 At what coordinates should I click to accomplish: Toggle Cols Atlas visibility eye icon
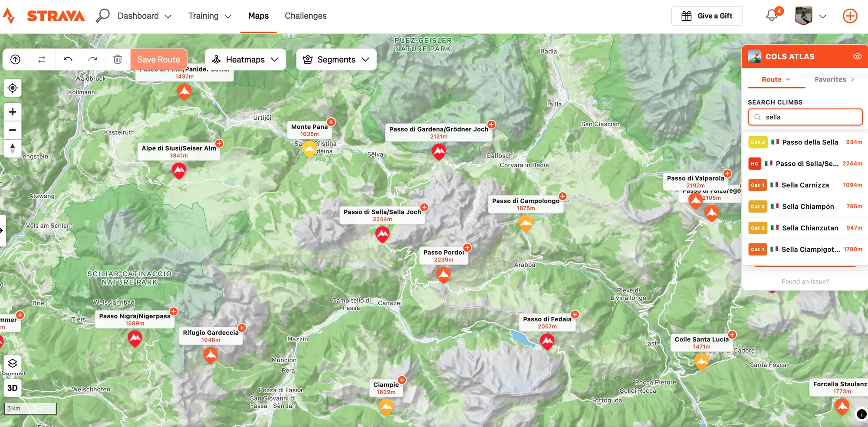coord(857,56)
